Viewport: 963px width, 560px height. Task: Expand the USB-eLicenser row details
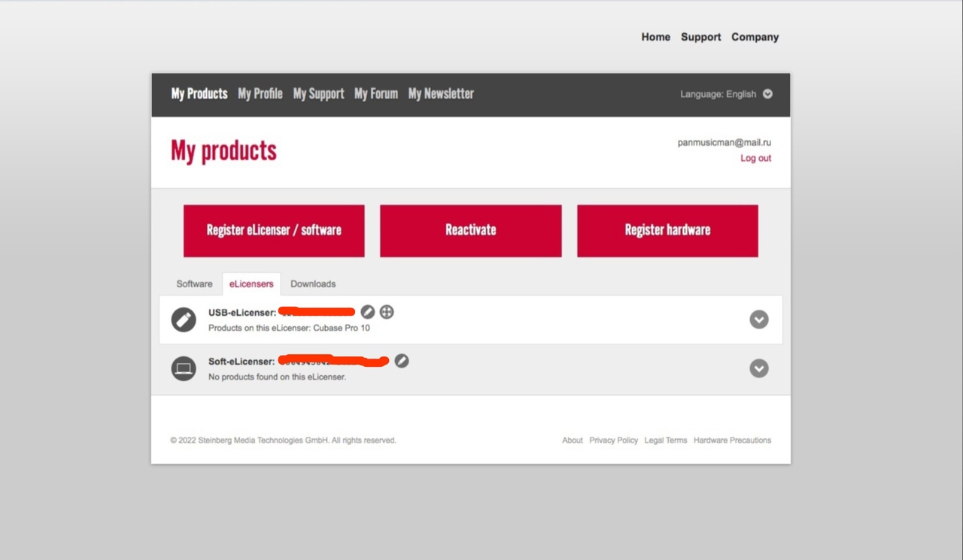click(x=759, y=319)
